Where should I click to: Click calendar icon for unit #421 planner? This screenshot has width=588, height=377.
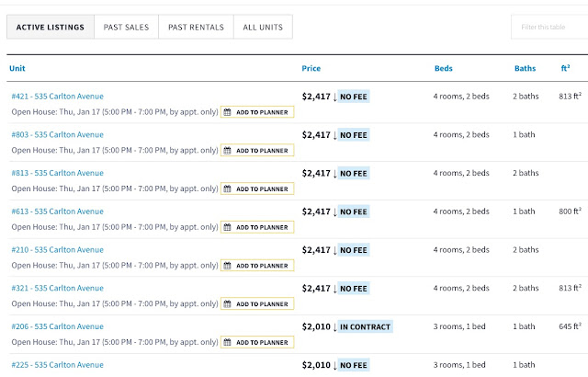(228, 112)
